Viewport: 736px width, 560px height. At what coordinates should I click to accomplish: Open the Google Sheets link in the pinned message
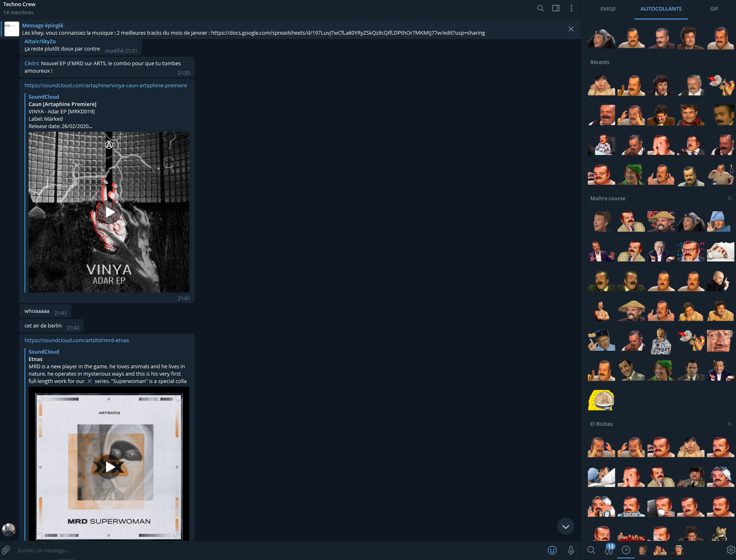pos(348,33)
